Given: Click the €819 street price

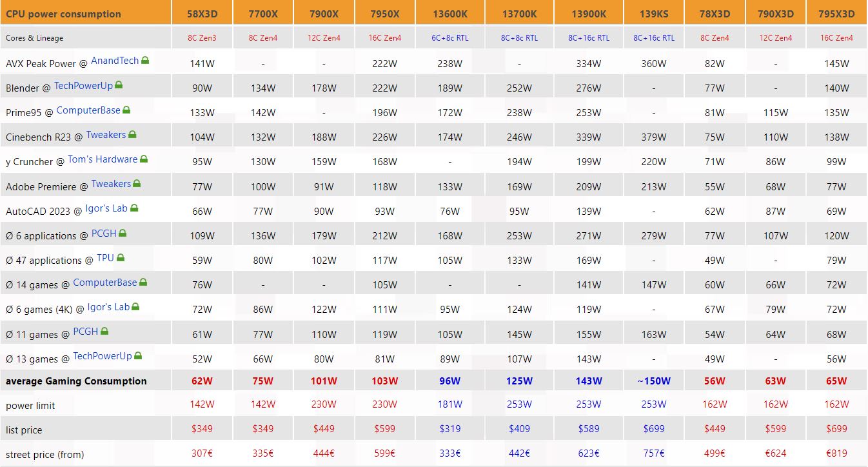Looking at the screenshot, I should (836, 453).
